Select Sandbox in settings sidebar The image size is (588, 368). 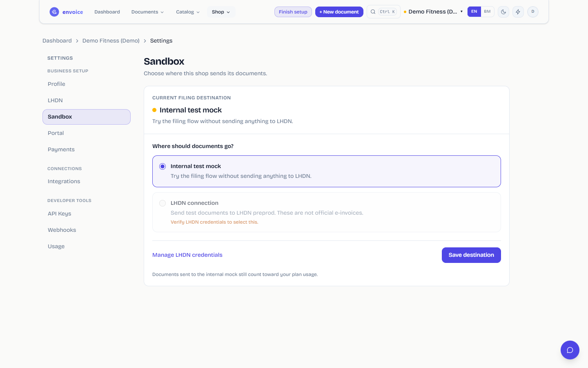click(87, 117)
